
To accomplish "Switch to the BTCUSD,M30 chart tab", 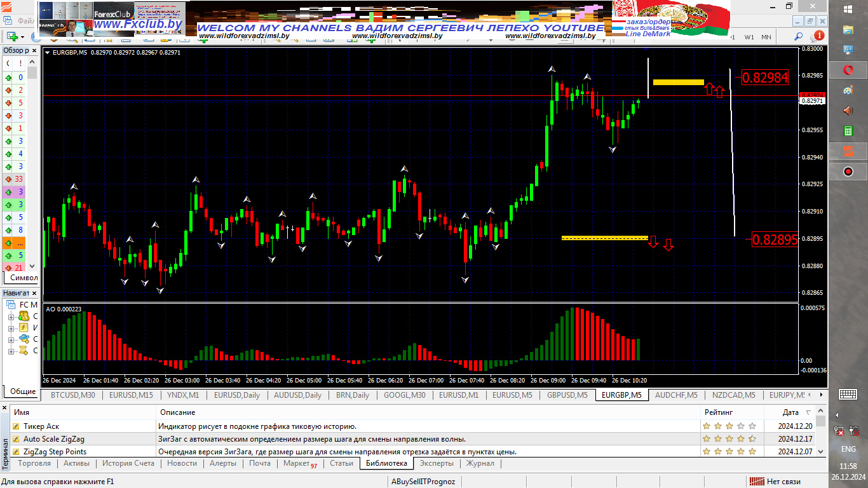I will coord(72,395).
